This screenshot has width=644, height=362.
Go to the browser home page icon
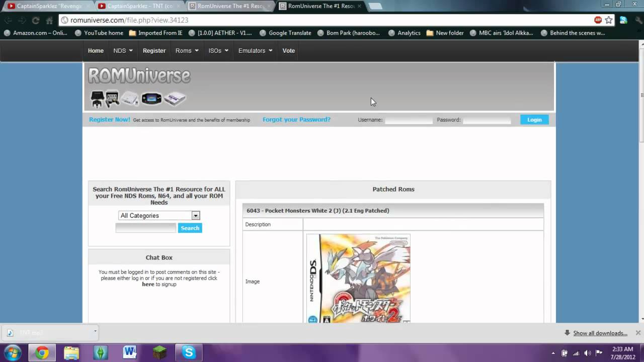[x=49, y=20]
